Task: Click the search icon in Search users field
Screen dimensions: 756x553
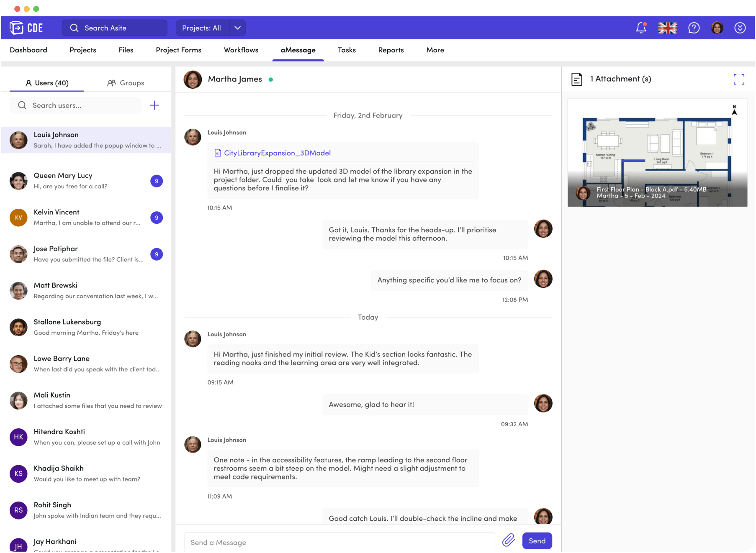Action: tap(22, 105)
